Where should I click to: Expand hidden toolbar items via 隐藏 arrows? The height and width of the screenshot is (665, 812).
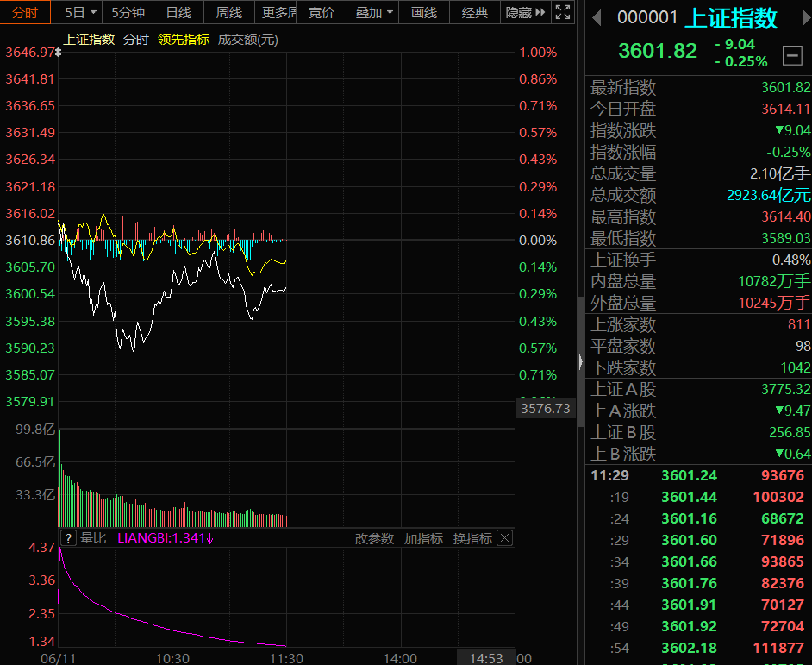525,12
